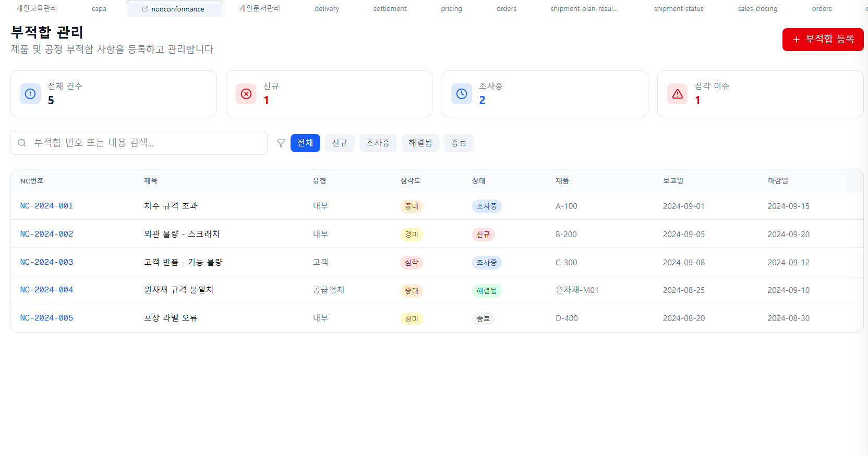This screenshot has height=456, width=868.
Task: Filter list by 조사중 status
Action: [378, 143]
